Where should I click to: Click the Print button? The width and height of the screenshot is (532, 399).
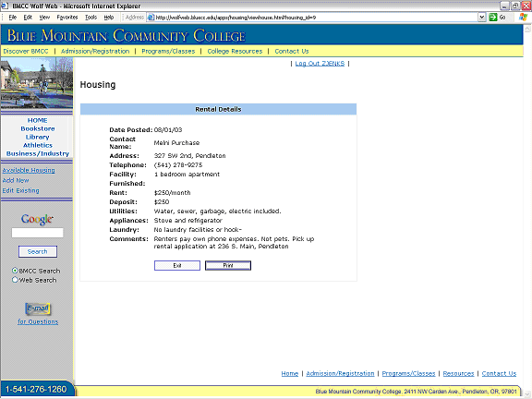[228, 265]
